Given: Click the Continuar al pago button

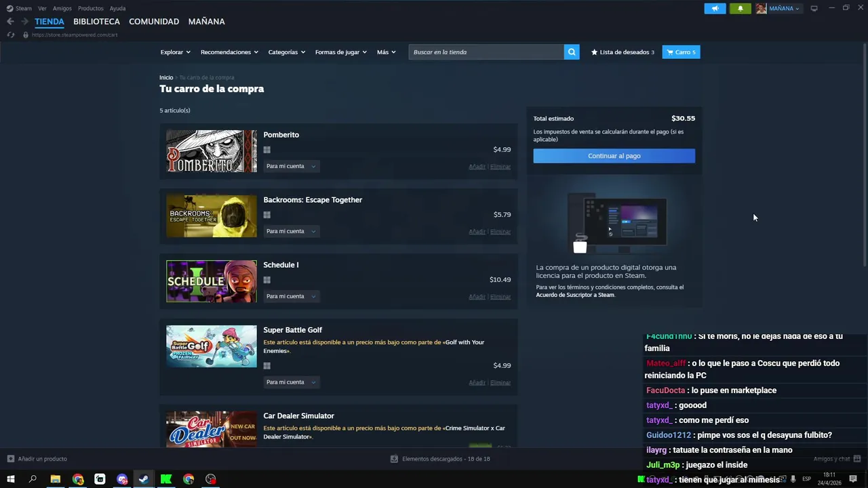Looking at the screenshot, I should [614, 156].
